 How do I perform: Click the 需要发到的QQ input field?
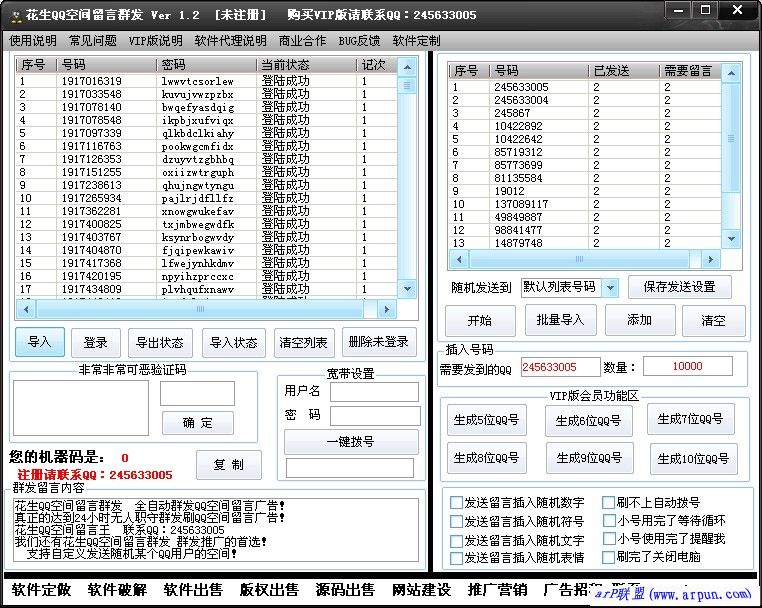point(560,367)
